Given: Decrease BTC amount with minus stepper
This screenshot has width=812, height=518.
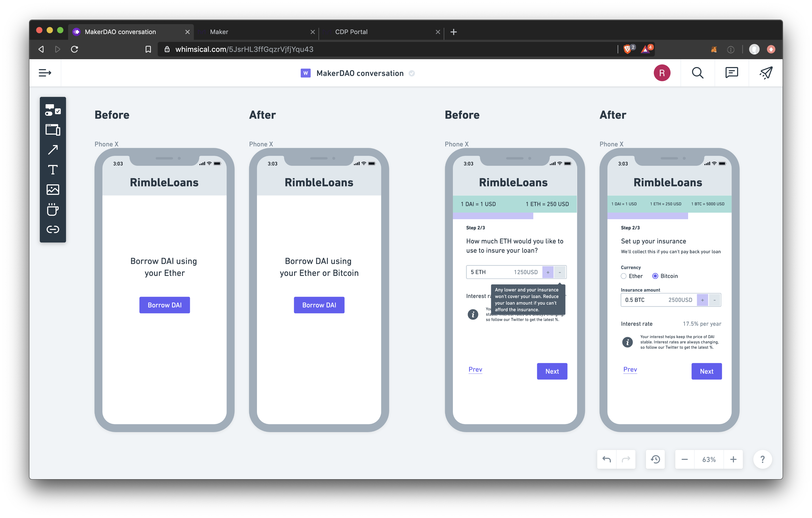Looking at the screenshot, I should 714,300.
